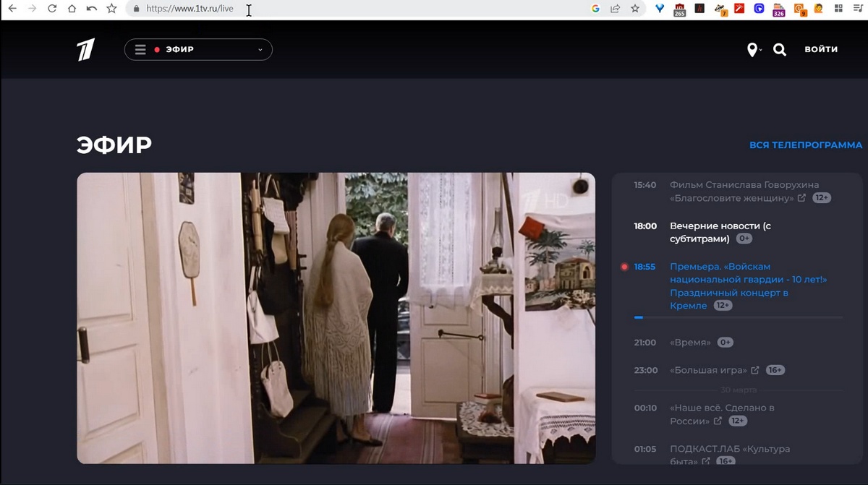Share this page using the share icon
The height and width of the screenshot is (485, 868).
(616, 9)
